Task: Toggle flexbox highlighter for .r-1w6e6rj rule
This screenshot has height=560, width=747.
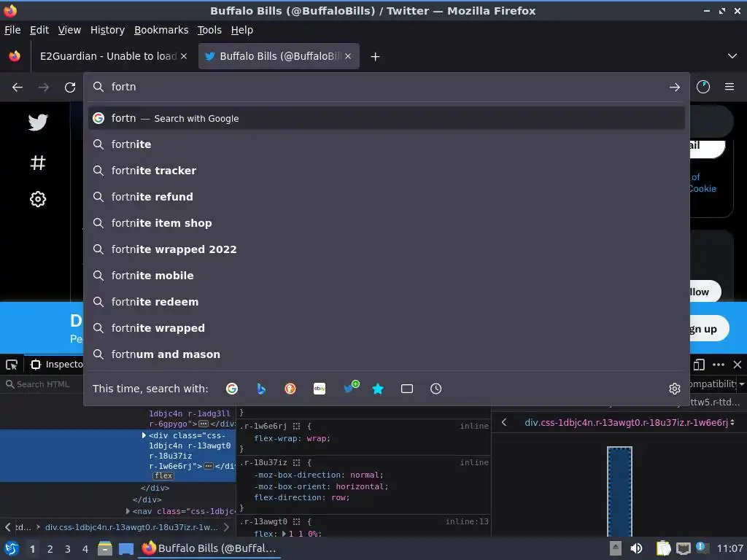Action: pos(296,426)
